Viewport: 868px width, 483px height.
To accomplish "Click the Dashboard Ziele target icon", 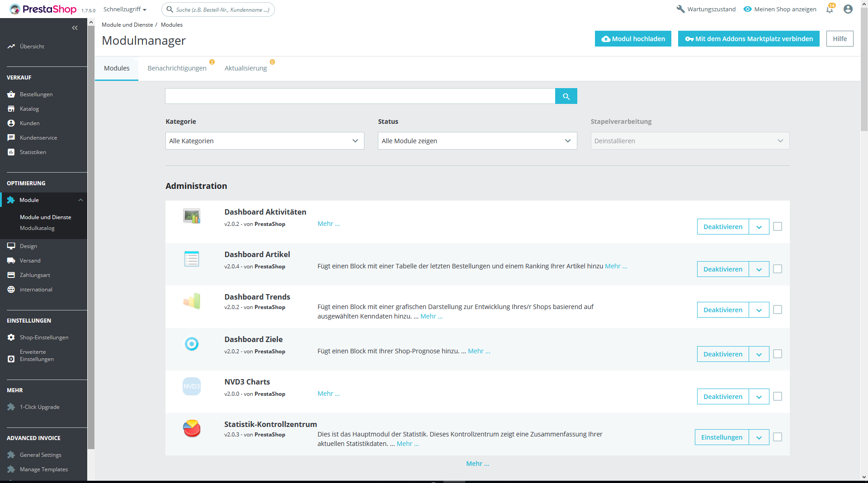I will coord(192,344).
